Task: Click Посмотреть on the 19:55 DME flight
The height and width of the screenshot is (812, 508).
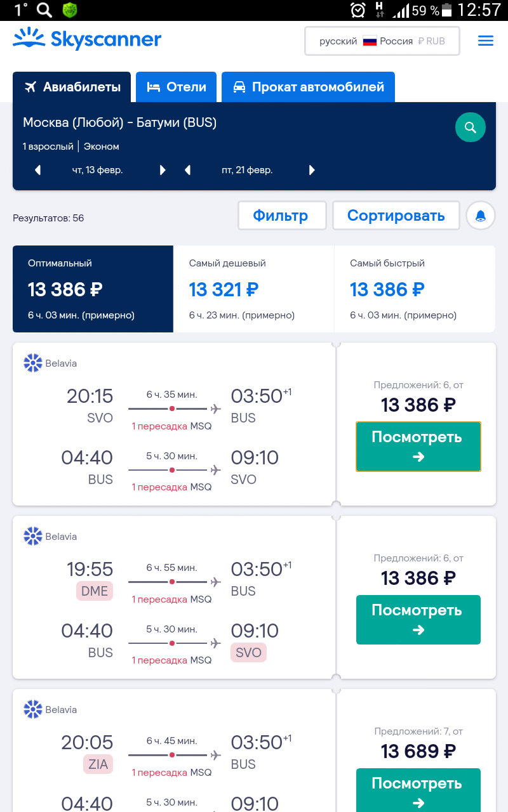Action: (418, 620)
